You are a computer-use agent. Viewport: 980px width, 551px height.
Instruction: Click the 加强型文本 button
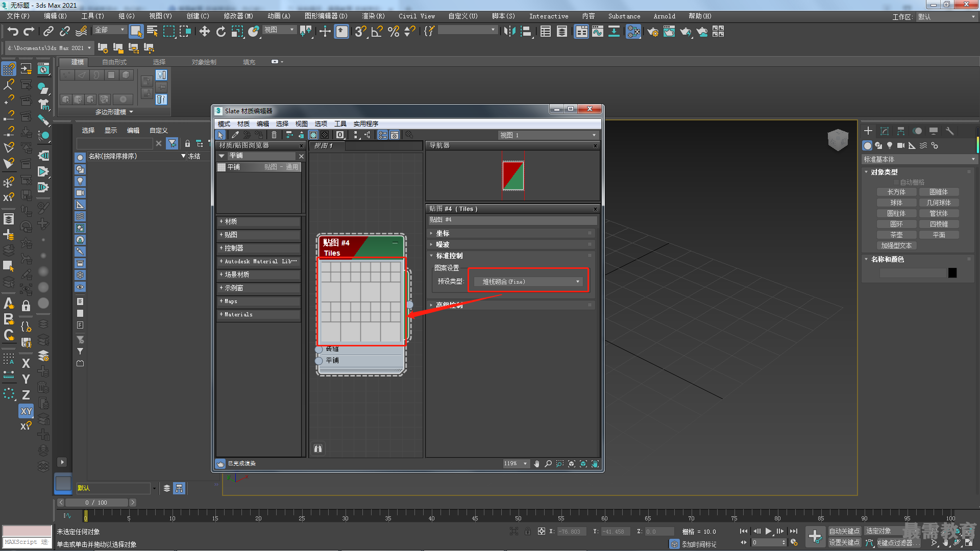[896, 245]
